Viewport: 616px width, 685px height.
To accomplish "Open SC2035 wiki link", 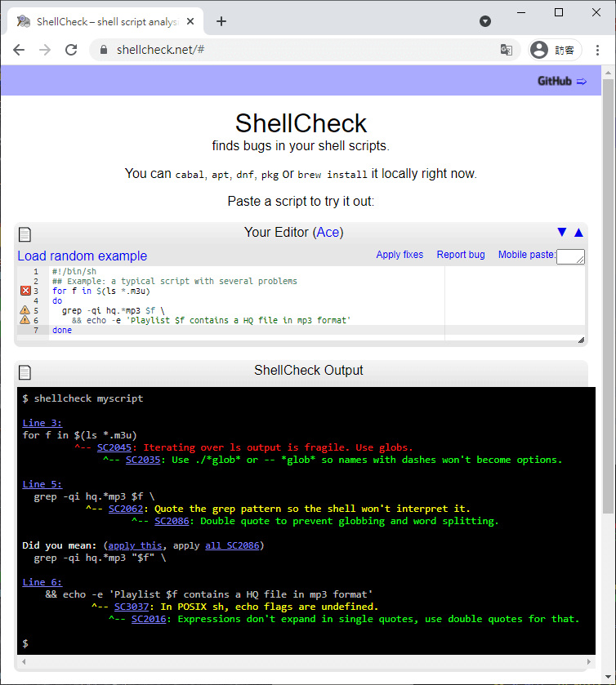I will [143, 460].
